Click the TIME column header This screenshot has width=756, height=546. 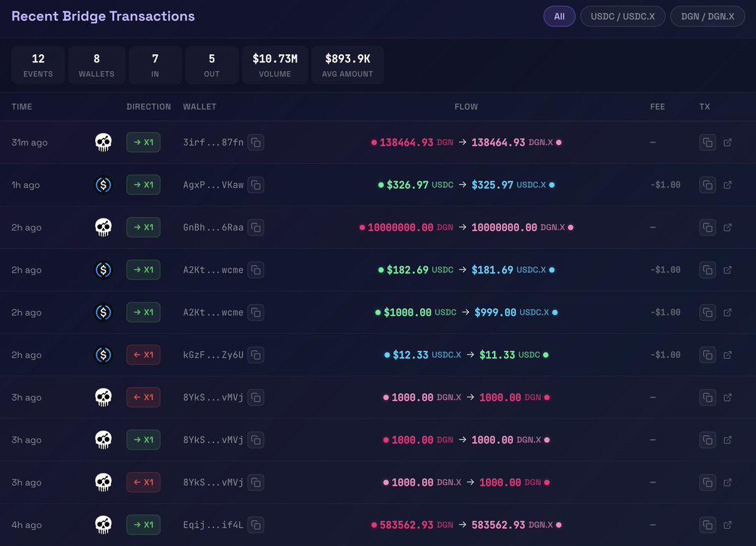pyautogui.click(x=21, y=107)
